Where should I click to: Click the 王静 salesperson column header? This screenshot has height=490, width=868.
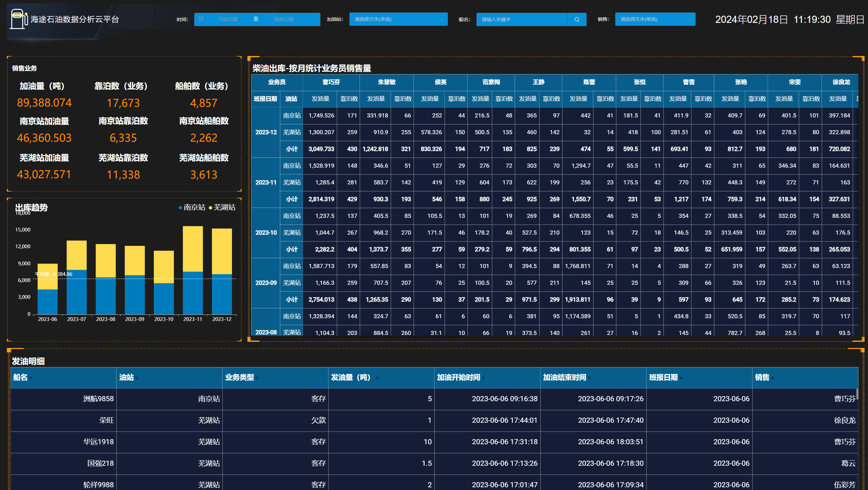tap(538, 82)
